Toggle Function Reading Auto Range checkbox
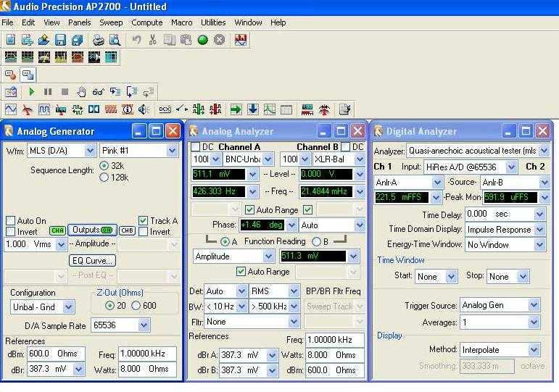 pos(241,272)
